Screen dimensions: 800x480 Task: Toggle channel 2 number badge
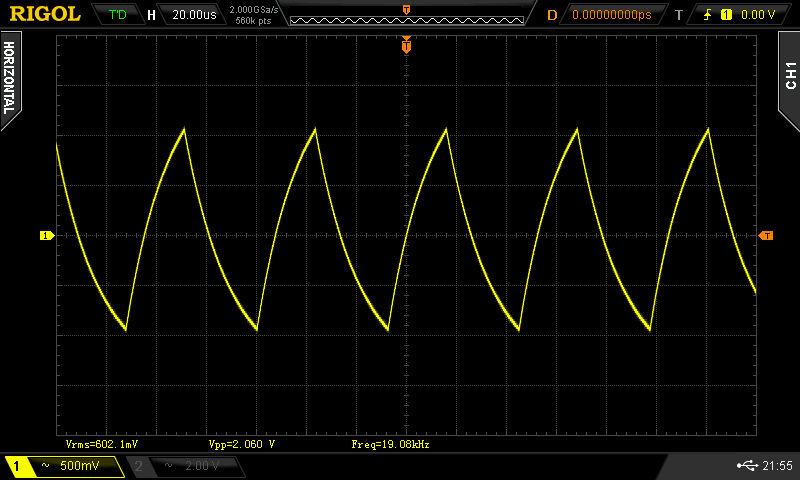pos(138,466)
